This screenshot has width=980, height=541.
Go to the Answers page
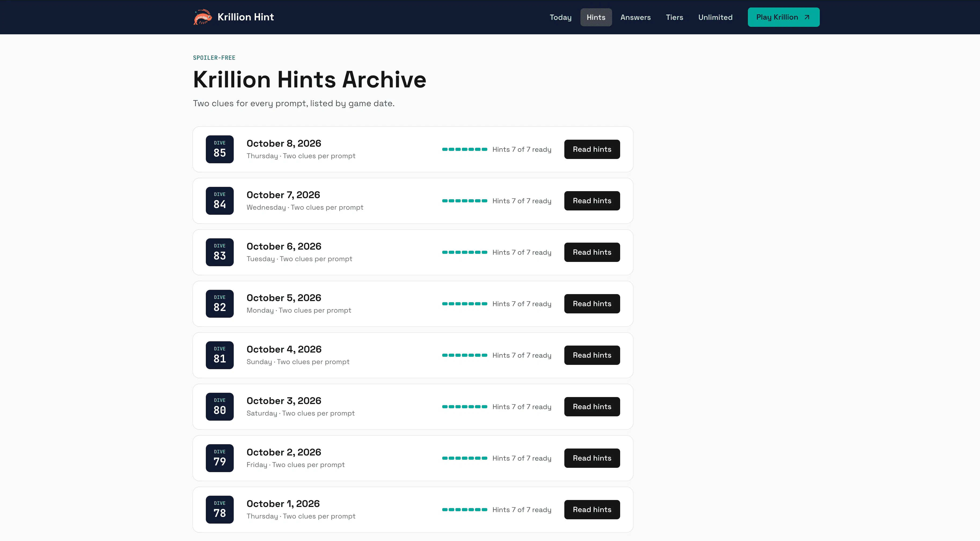tap(635, 17)
